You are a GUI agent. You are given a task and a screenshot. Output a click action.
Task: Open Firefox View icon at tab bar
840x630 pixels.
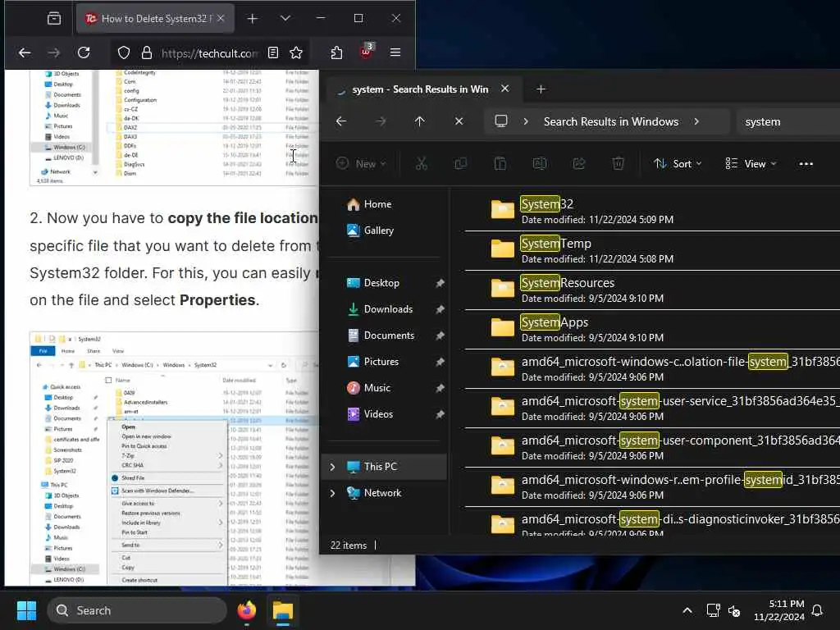tap(54, 19)
